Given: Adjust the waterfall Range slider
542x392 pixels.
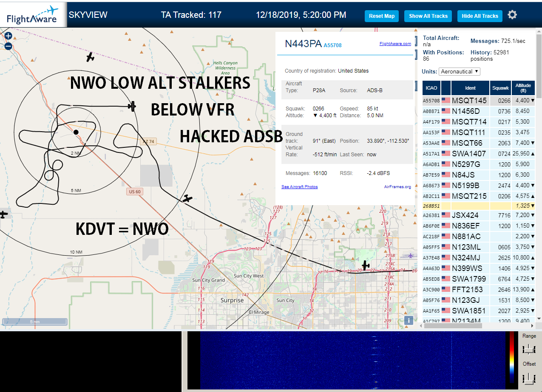Looking at the screenshot, I should pyautogui.click(x=529, y=350).
